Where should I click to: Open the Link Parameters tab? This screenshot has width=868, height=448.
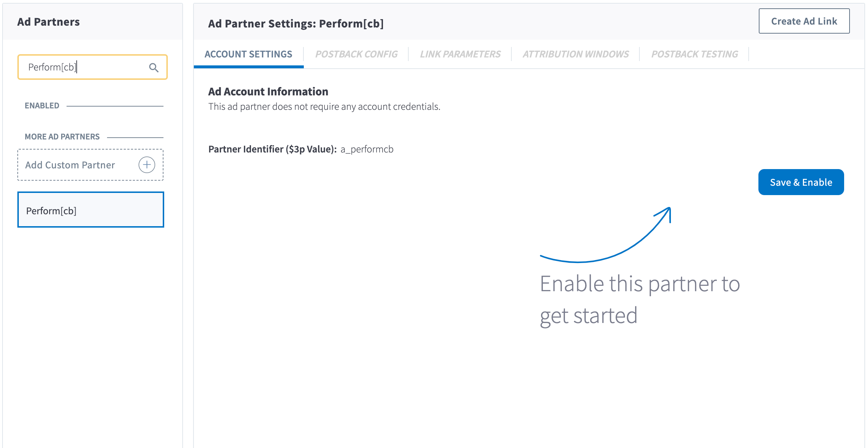pyautogui.click(x=460, y=54)
